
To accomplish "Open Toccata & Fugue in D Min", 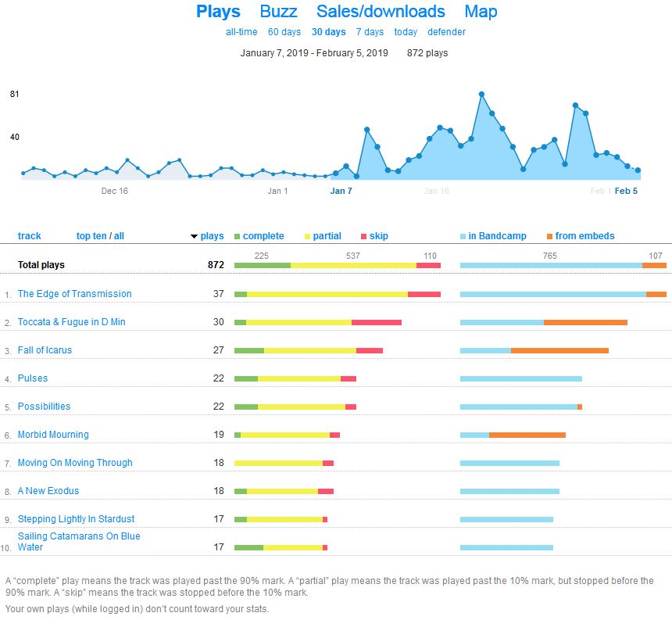I will click(72, 322).
